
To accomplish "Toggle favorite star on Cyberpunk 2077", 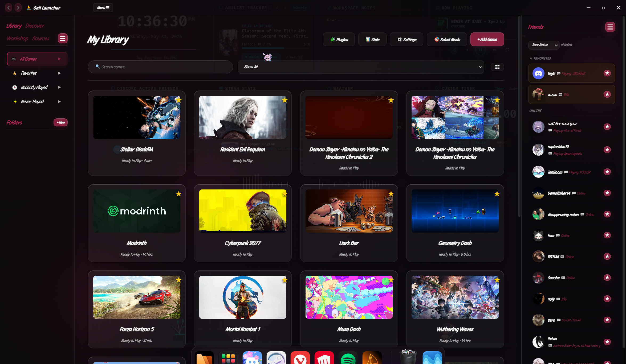I will coord(285,194).
